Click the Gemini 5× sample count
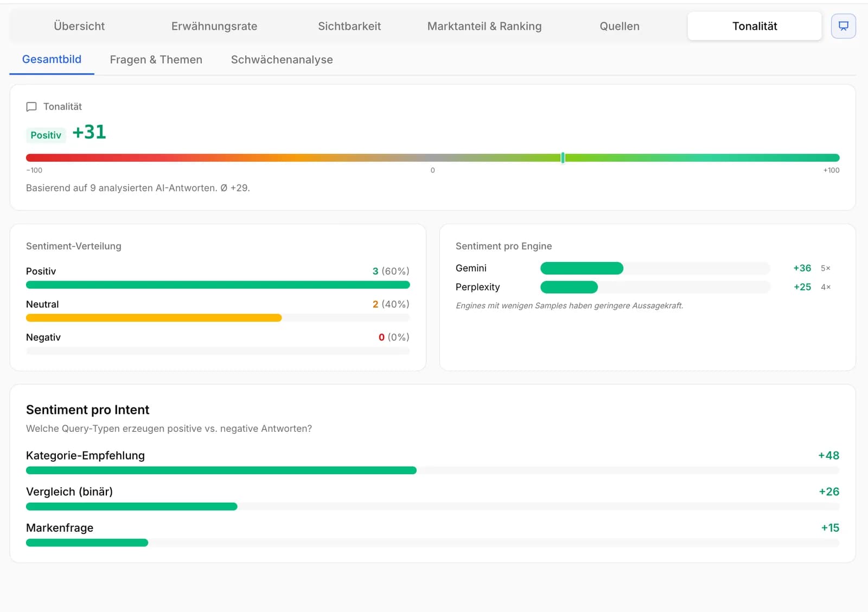The width and height of the screenshot is (868, 612). tap(826, 268)
